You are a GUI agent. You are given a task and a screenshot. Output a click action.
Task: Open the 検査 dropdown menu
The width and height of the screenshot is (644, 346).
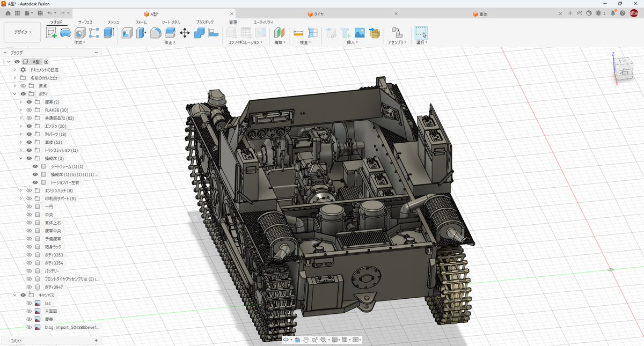pyautogui.click(x=305, y=42)
